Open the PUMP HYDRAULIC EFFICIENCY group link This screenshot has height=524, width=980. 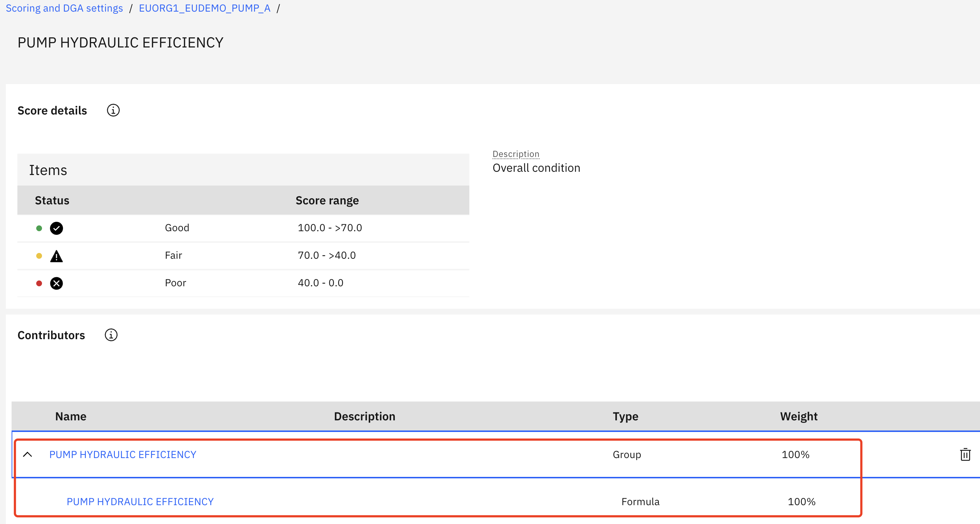(x=122, y=454)
